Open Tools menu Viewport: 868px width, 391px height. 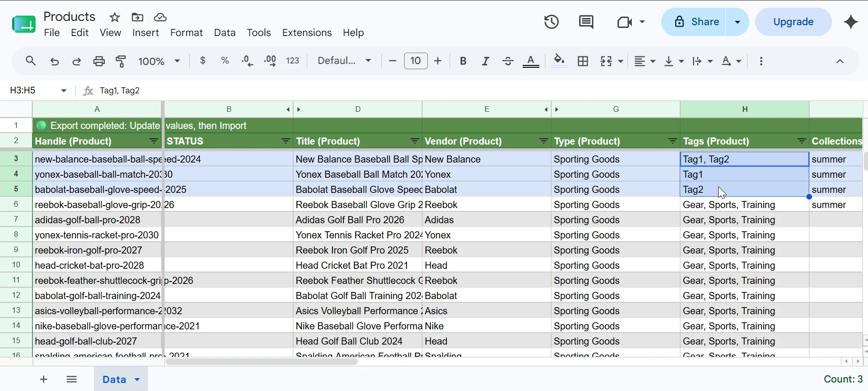point(259,33)
